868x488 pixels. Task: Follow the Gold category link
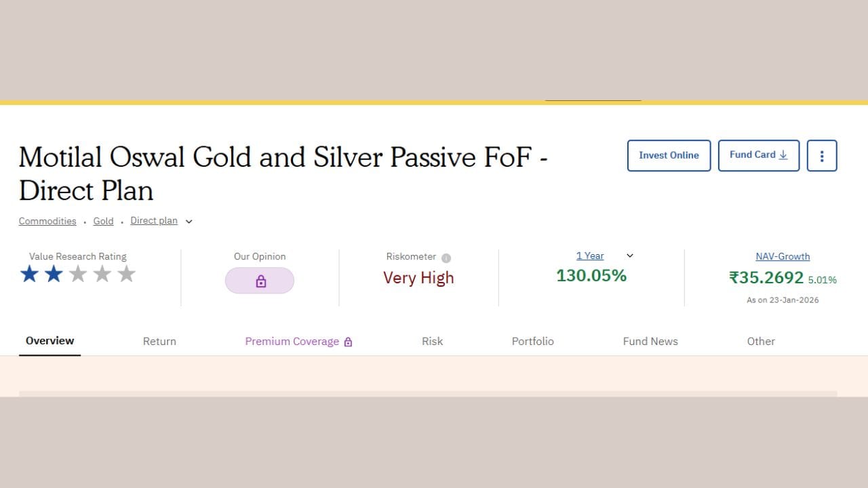click(x=103, y=221)
